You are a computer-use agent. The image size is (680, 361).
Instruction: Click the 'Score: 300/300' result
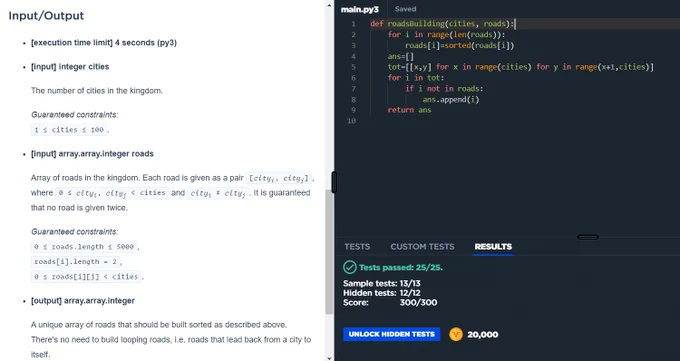tap(390, 302)
